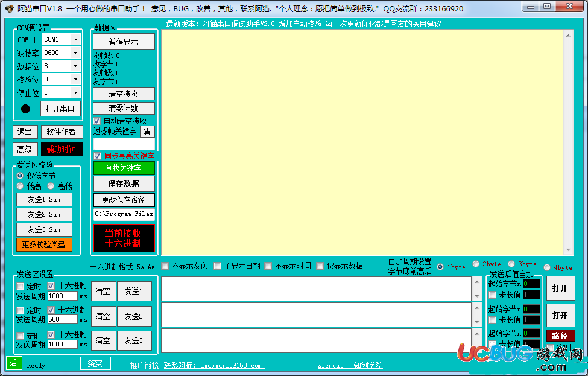Select 低高 radio option
Image resolution: width=588 pixels, height=376 pixels.
(20, 186)
